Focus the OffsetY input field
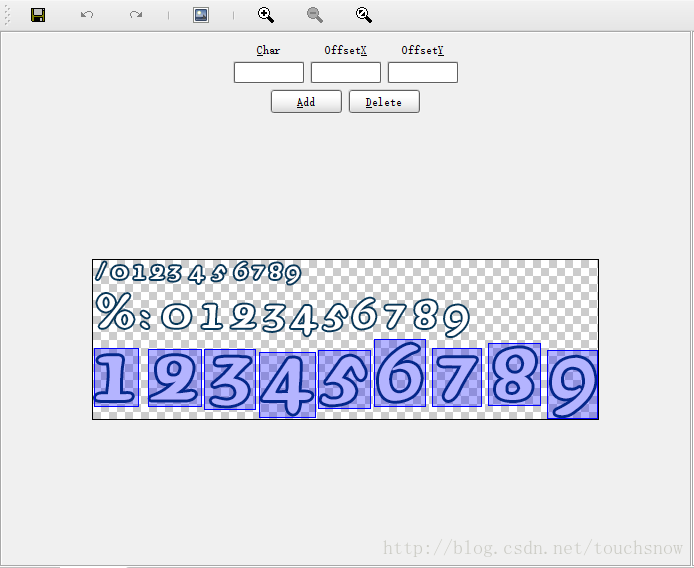 coord(423,73)
